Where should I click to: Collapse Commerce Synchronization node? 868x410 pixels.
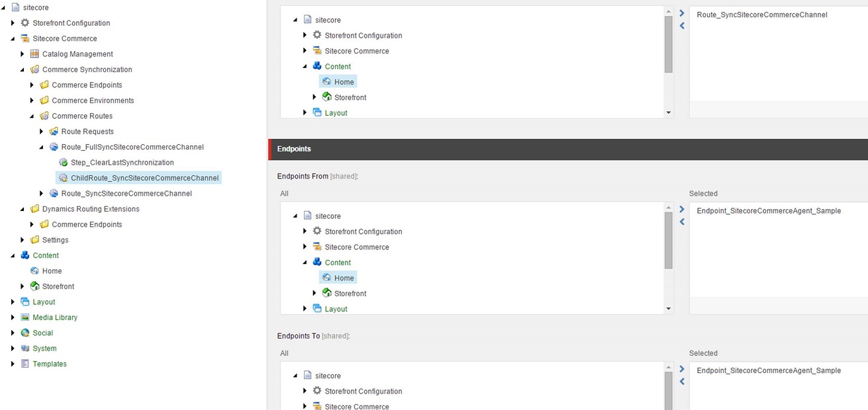pos(23,69)
